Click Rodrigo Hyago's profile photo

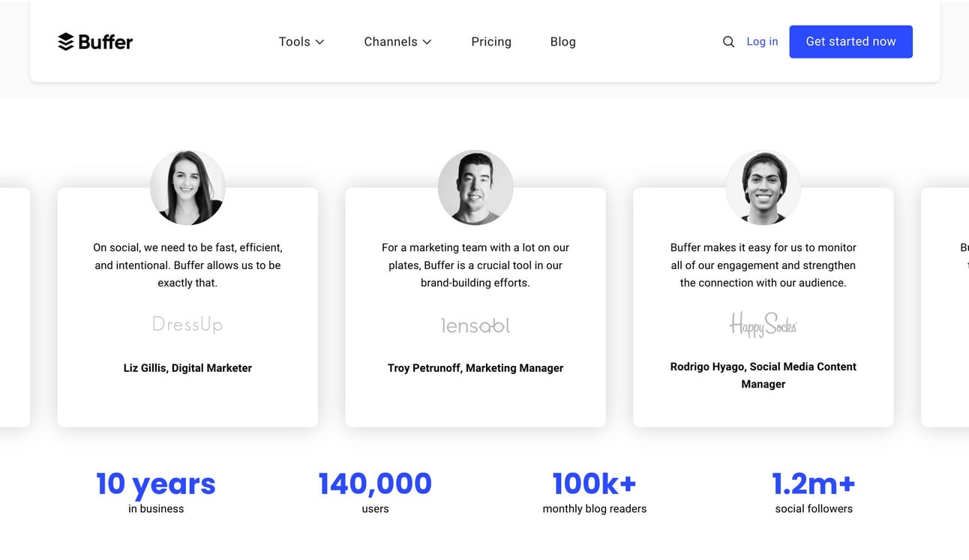(763, 187)
